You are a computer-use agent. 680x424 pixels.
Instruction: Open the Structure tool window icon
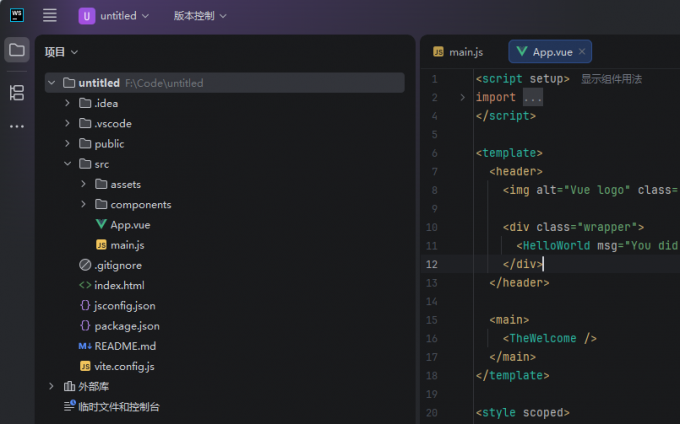point(16,92)
